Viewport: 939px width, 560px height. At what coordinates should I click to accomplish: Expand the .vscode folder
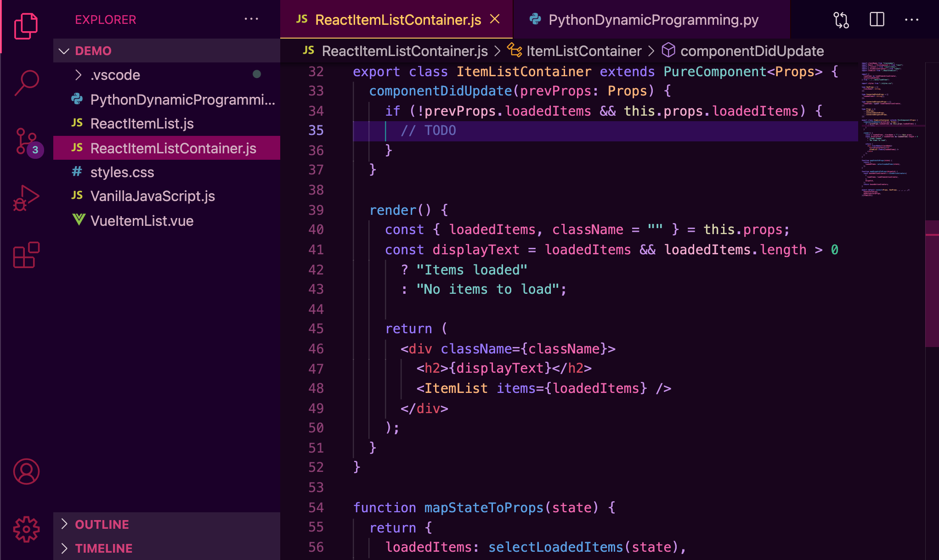tap(115, 75)
